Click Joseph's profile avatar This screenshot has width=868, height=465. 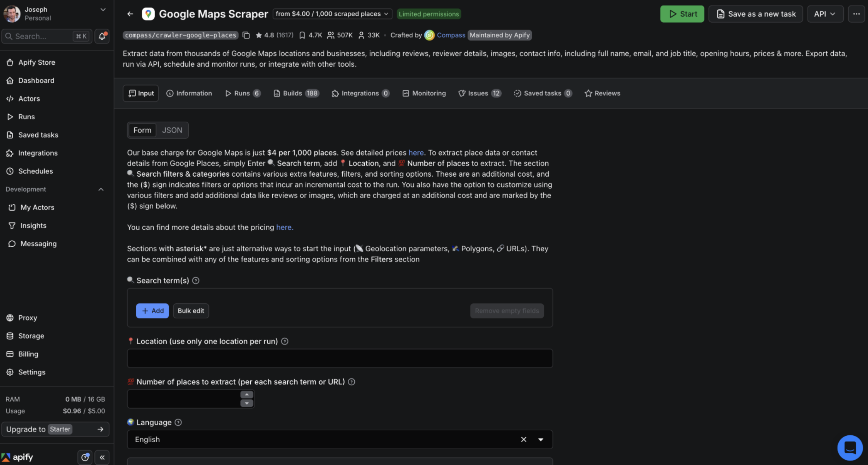(12, 14)
